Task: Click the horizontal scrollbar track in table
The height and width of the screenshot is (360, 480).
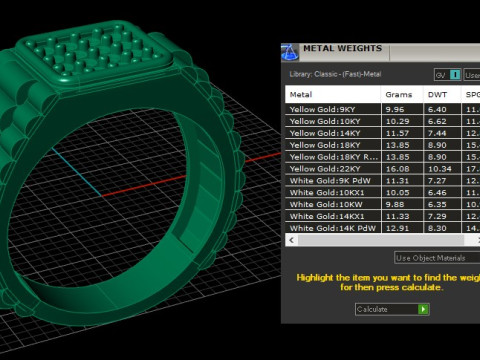Action: pyautogui.click(x=381, y=240)
